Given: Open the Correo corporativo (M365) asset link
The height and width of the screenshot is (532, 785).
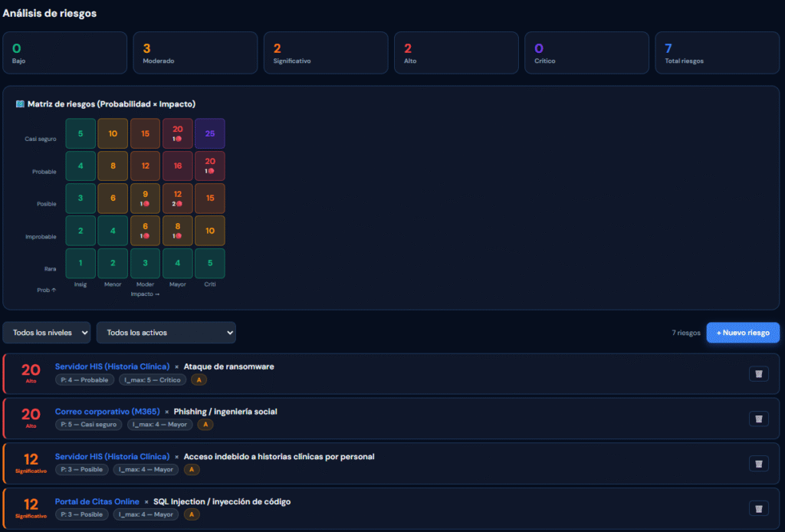Looking at the screenshot, I should (x=107, y=412).
